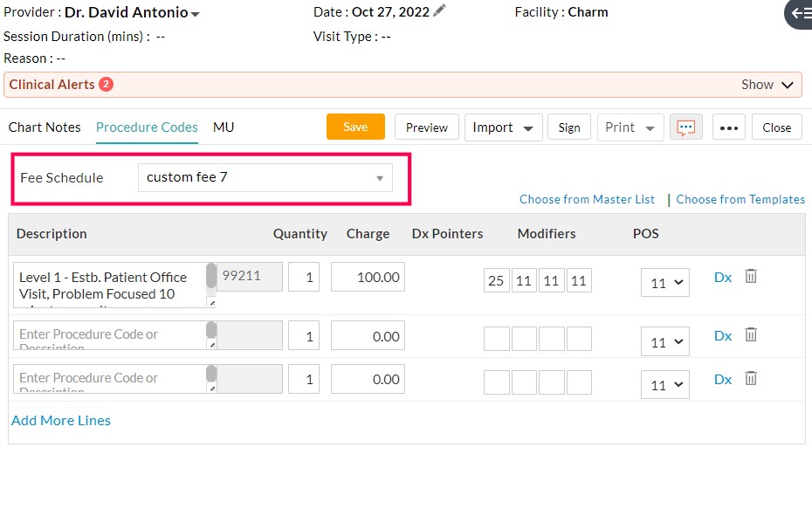The image size is (812, 516).
Task: Click the trash icon on the second procedure row
Action: (751, 334)
